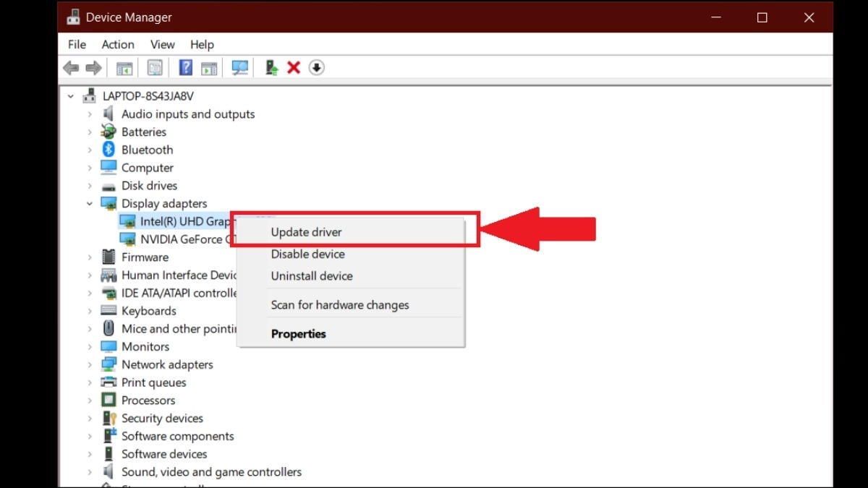Select the Computer label in tree
The image size is (868, 488).
coord(148,168)
